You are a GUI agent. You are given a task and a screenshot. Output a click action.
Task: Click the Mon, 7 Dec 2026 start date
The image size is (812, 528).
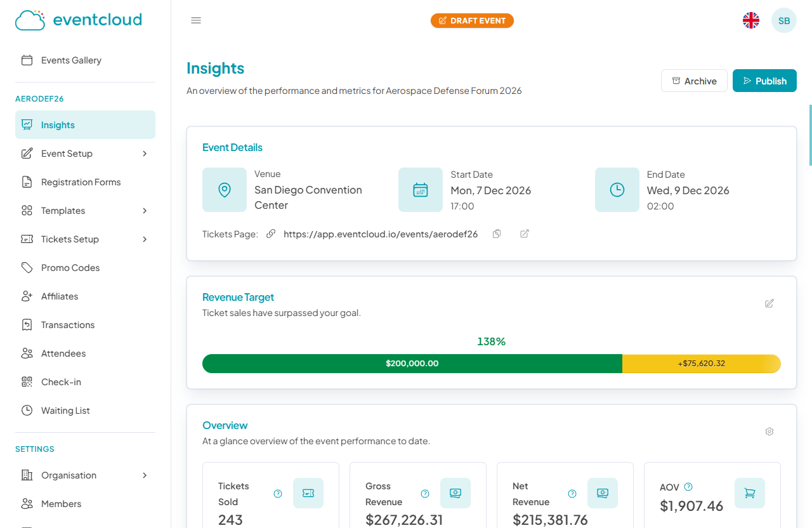(491, 190)
